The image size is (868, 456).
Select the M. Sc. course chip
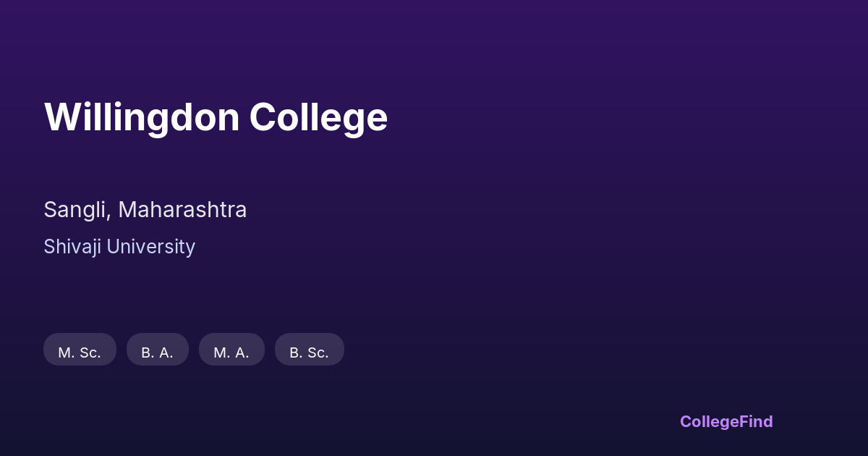(80, 352)
